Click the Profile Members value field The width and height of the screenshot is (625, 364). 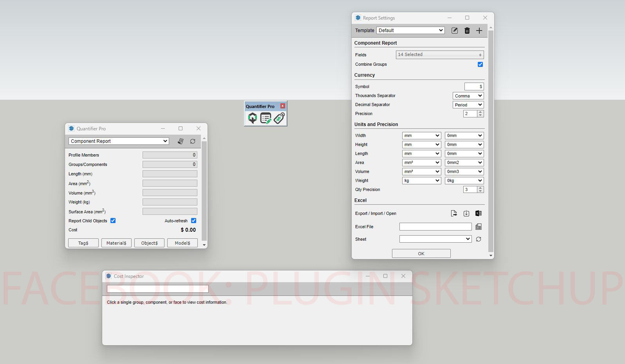170,155
